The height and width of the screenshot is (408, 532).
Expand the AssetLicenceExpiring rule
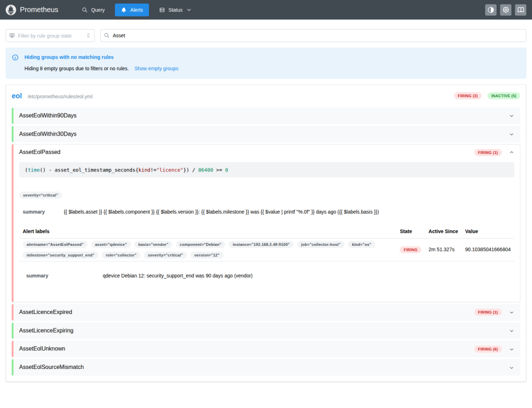(266, 331)
